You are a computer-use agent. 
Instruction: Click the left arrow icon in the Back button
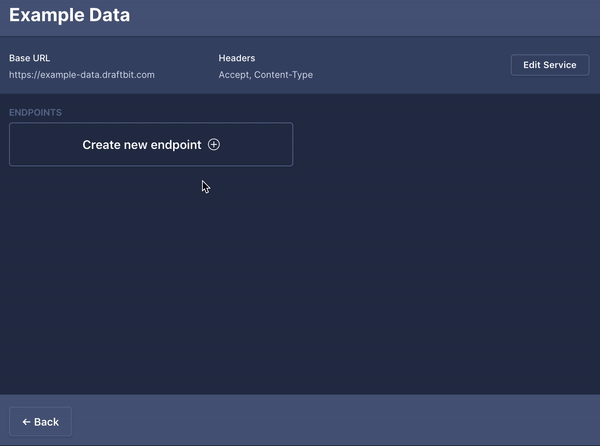coord(26,422)
